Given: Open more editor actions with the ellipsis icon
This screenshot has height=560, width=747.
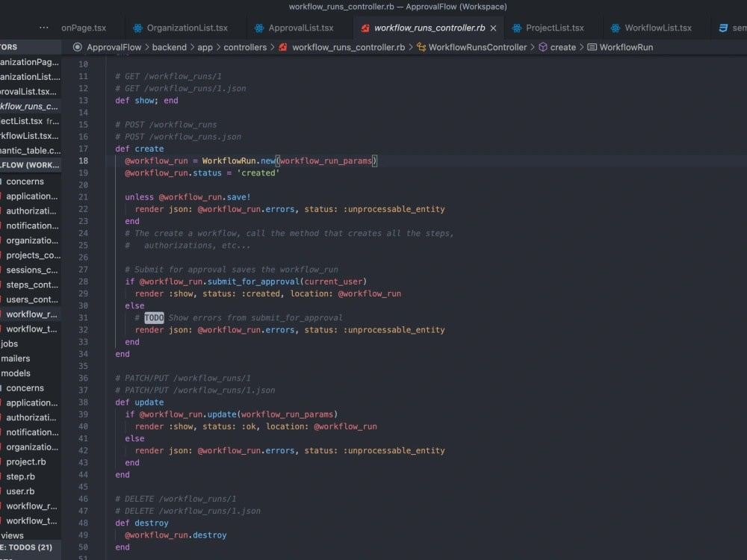Looking at the screenshot, I should (43, 27).
